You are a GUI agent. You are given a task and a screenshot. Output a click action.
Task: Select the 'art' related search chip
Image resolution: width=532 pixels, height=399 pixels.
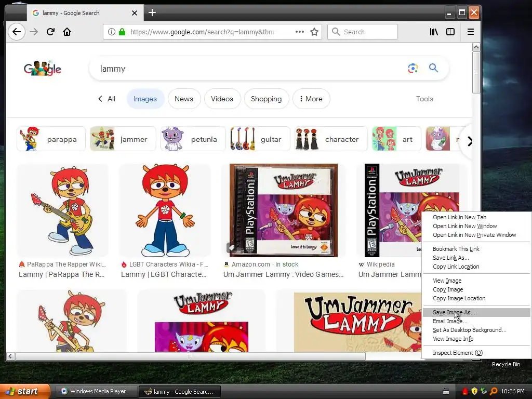396,139
